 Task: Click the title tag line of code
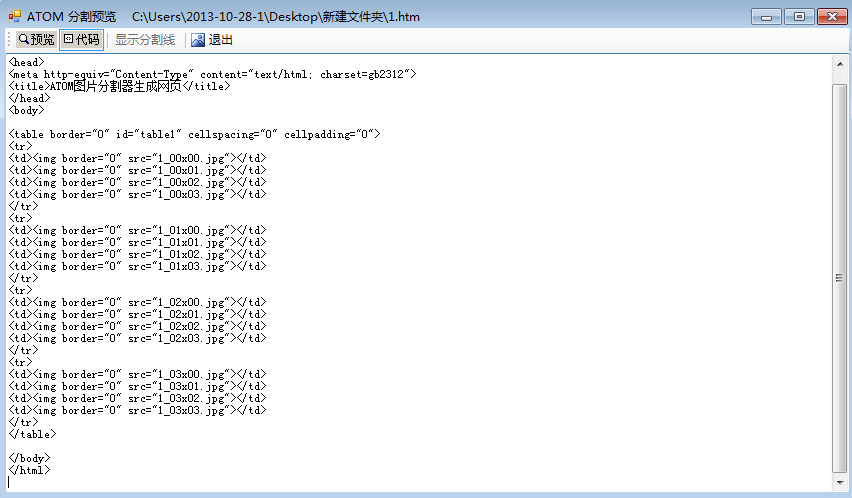tap(120, 86)
